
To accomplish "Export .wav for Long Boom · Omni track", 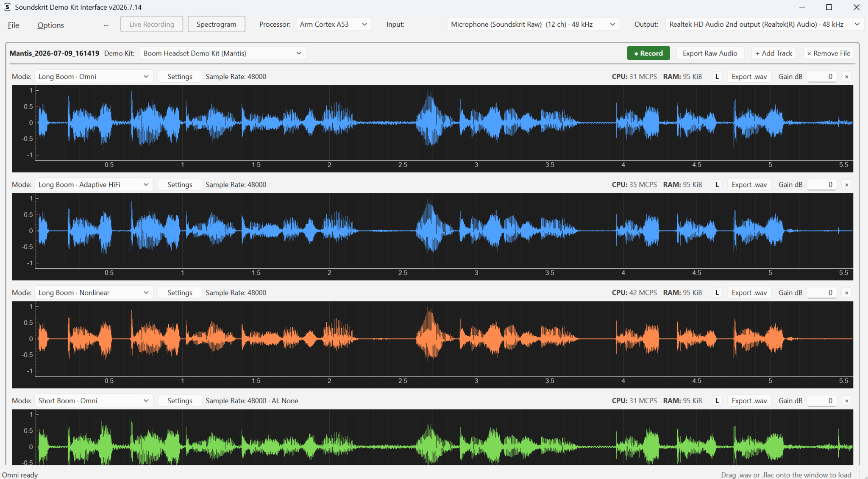I will point(749,77).
